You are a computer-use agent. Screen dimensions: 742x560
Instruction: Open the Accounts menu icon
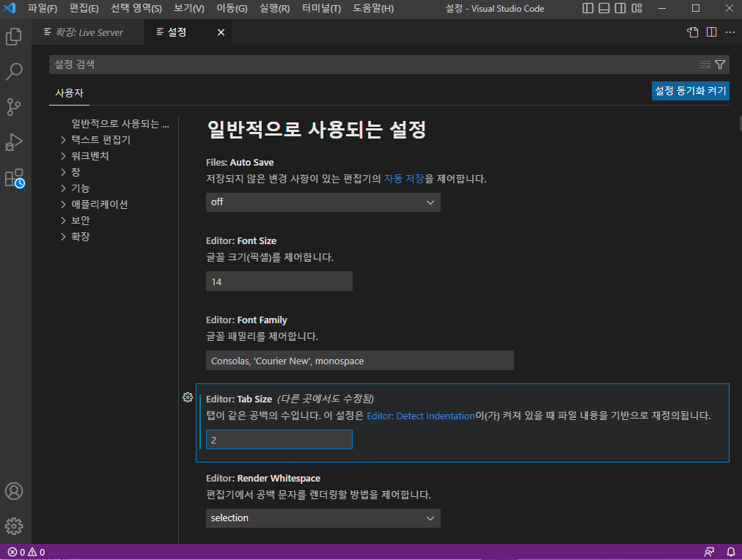tap(14, 491)
